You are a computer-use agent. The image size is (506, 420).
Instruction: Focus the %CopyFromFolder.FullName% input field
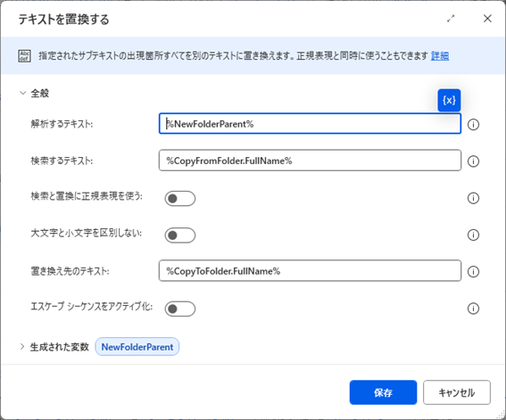tap(310, 161)
